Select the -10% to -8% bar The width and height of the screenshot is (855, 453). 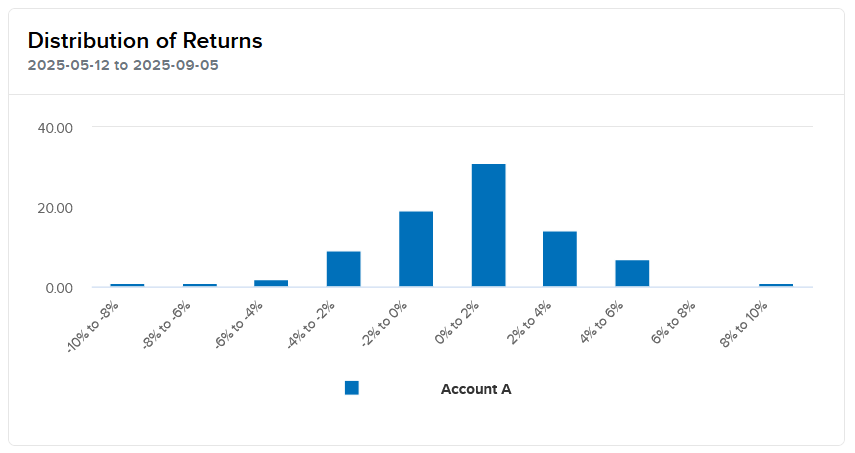[127, 285]
